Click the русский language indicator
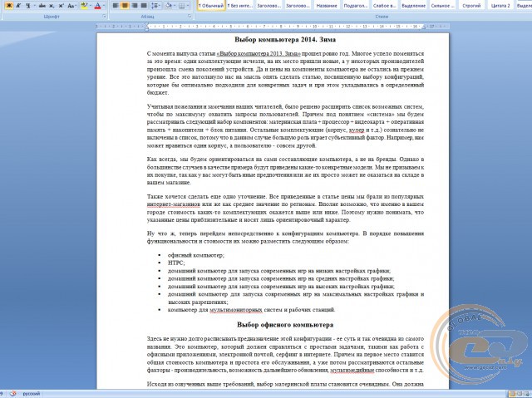This screenshot has height=398, width=532. click(32, 394)
